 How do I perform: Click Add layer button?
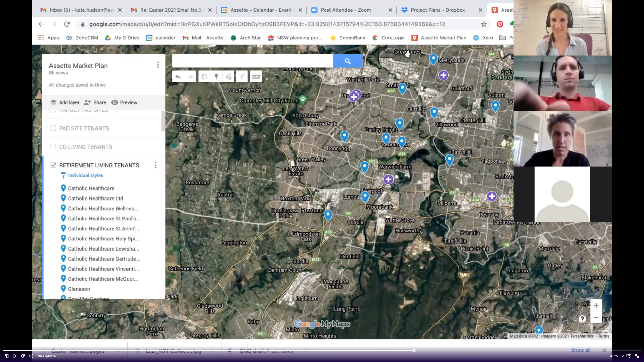(65, 102)
